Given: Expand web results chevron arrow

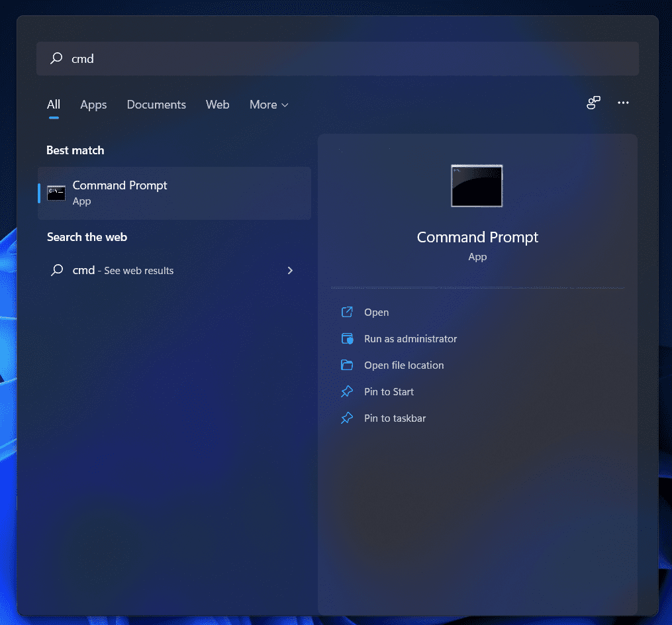Looking at the screenshot, I should click(290, 271).
